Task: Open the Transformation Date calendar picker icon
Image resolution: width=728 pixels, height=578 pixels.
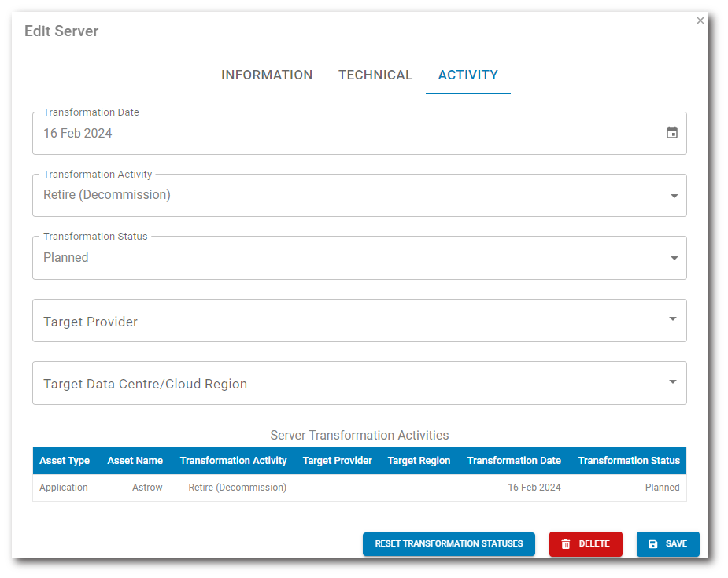Action: click(671, 133)
